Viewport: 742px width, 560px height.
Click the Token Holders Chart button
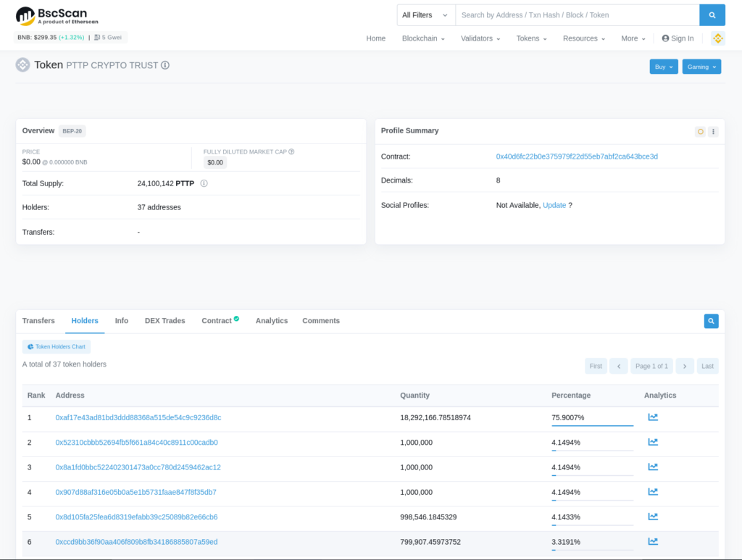coord(57,347)
